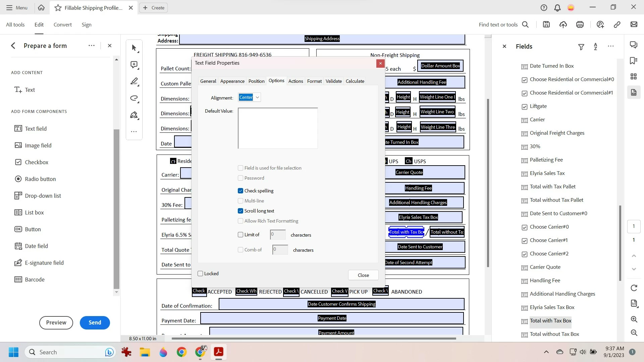
Task: Click the save file icon
Action: [546, 24]
